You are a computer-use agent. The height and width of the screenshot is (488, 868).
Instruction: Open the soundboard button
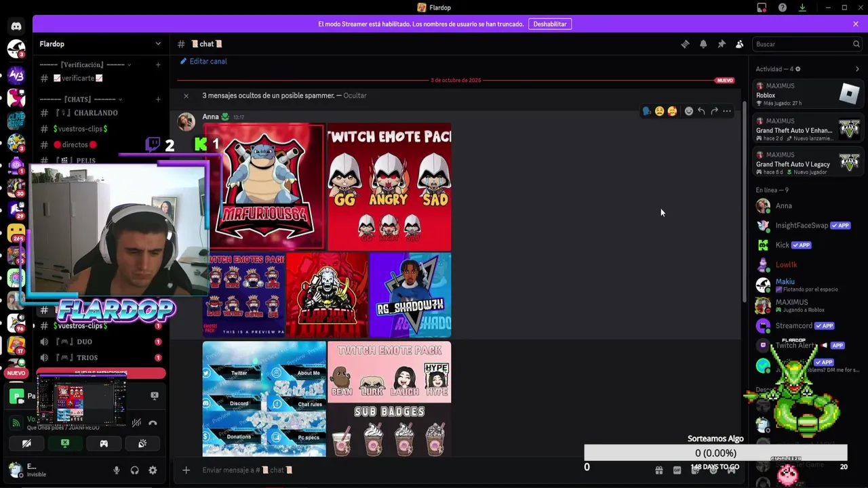click(x=142, y=443)
